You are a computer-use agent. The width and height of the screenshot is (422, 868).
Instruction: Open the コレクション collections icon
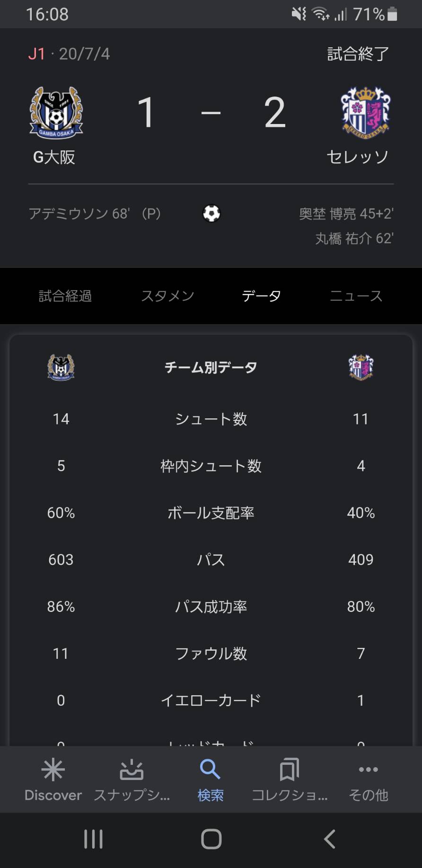(289, 770)
